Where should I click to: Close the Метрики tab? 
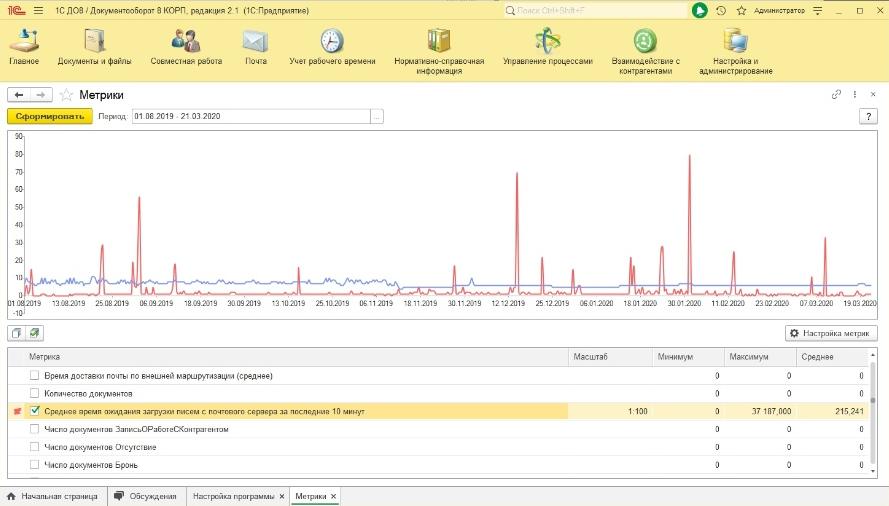[333, 496]
